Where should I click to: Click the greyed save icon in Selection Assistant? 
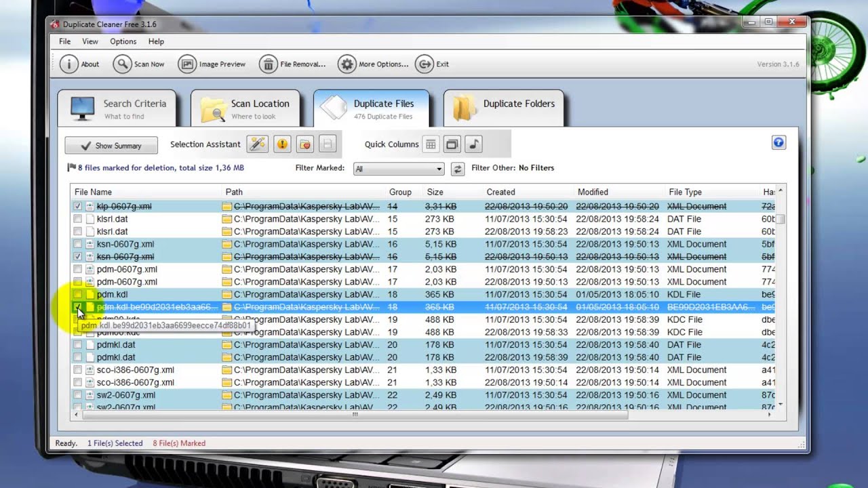point(328,144)
